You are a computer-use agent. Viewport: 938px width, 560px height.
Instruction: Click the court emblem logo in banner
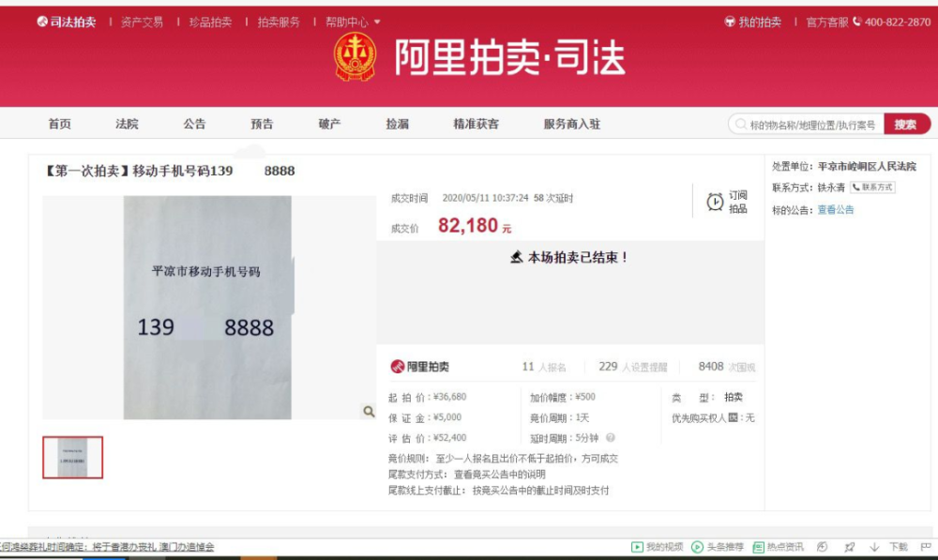click(x=355, y=57)
